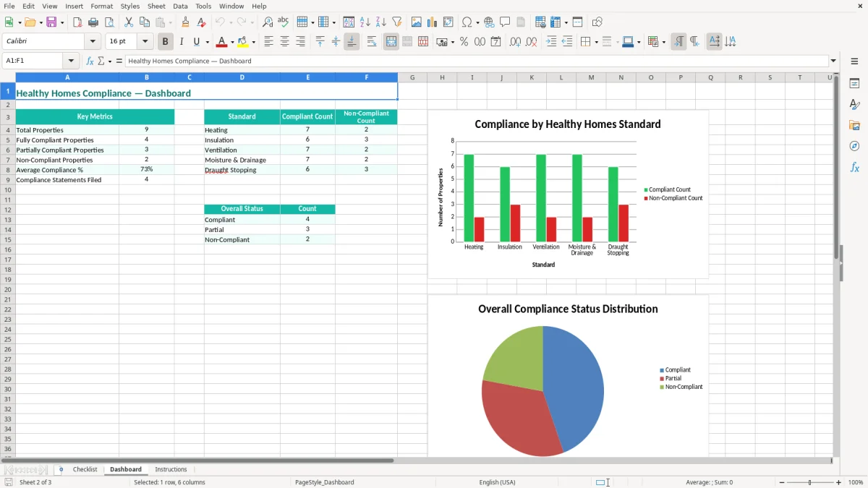Viewport: 868px width, 488px height.
Task: Click the English (USA) language status
Action: [497, 482]
